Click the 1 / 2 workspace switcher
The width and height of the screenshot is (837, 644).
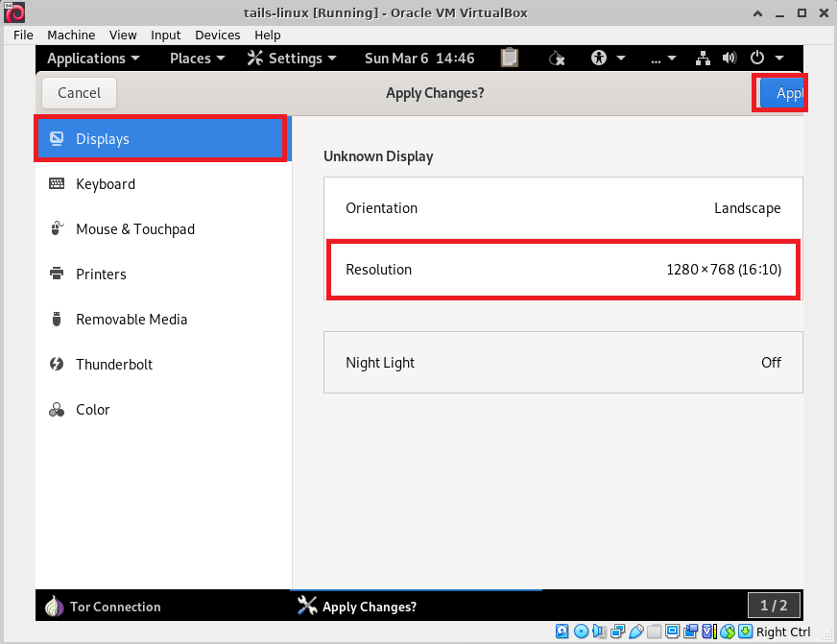pos(774,605)
